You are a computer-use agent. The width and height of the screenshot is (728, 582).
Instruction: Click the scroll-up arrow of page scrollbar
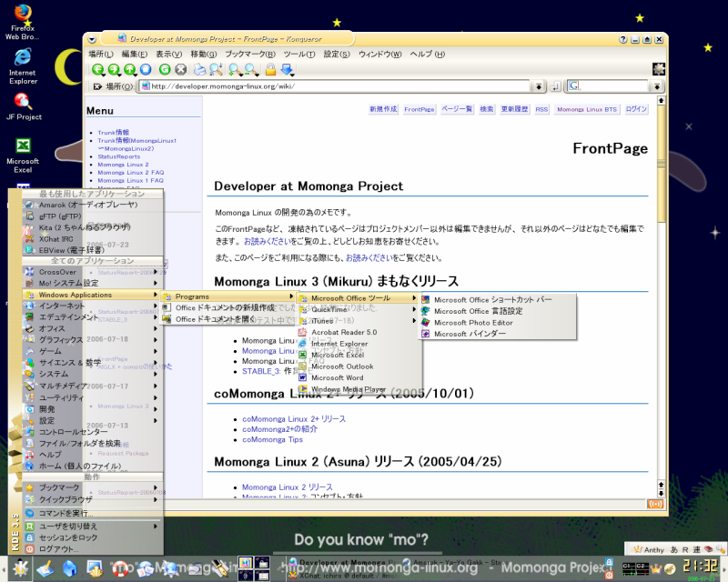coord(662,100)
